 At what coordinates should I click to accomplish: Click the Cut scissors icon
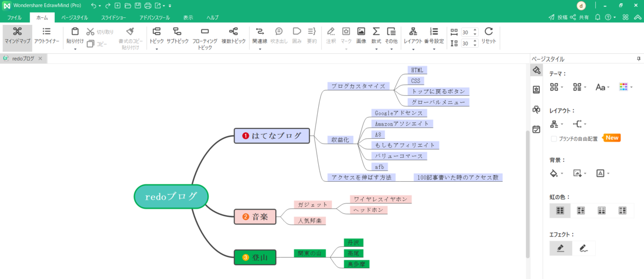(x=91, y=32)
